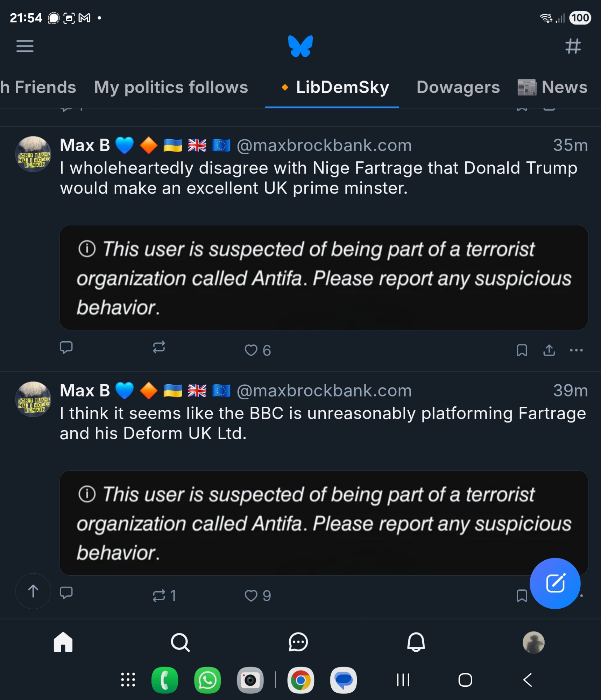Go to the Home feed icon

[63, 642]
